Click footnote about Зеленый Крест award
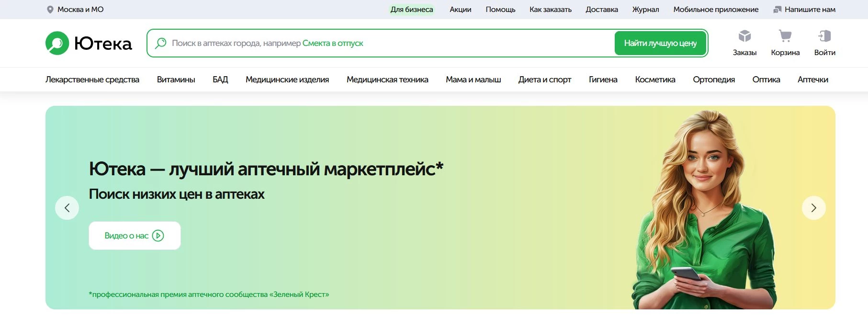The image size is (868, 318). [x=209, y=295]
